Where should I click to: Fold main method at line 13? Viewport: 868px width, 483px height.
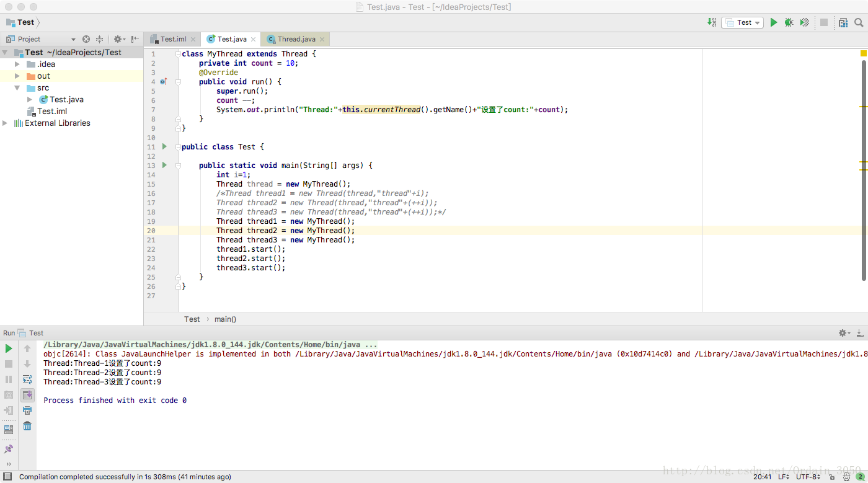click(x=178, y=166)
